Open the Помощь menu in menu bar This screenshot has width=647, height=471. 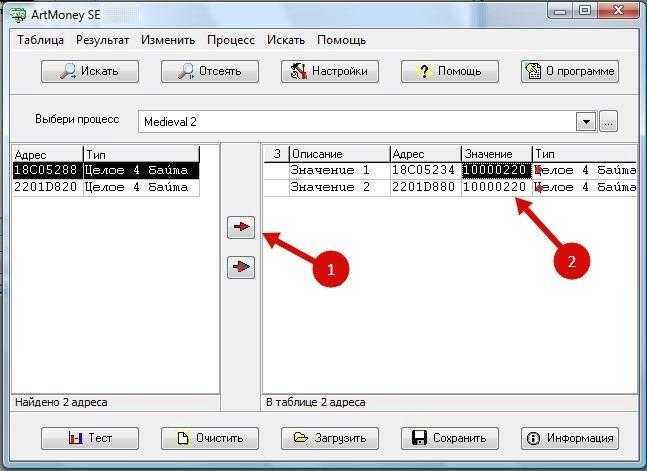341,40
